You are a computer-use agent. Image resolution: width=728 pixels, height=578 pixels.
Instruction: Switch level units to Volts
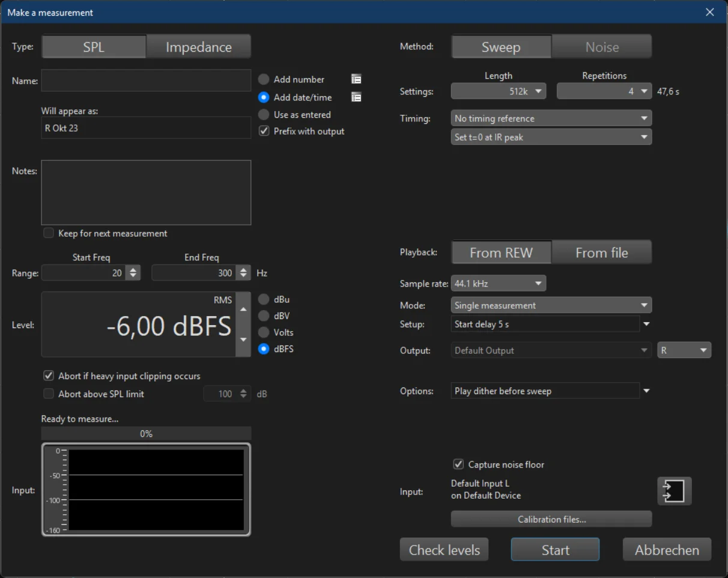click(264, 332)
